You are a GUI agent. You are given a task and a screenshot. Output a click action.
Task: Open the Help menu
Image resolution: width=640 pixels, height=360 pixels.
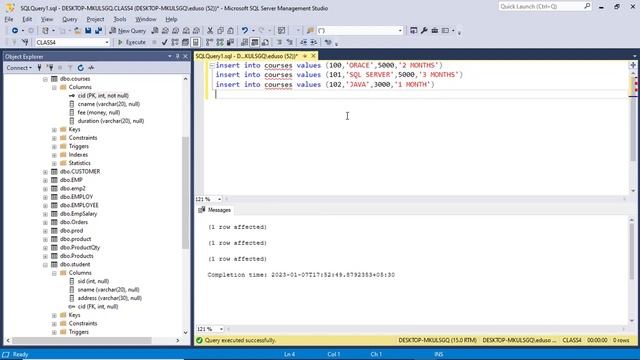click(x=171, y=19)
